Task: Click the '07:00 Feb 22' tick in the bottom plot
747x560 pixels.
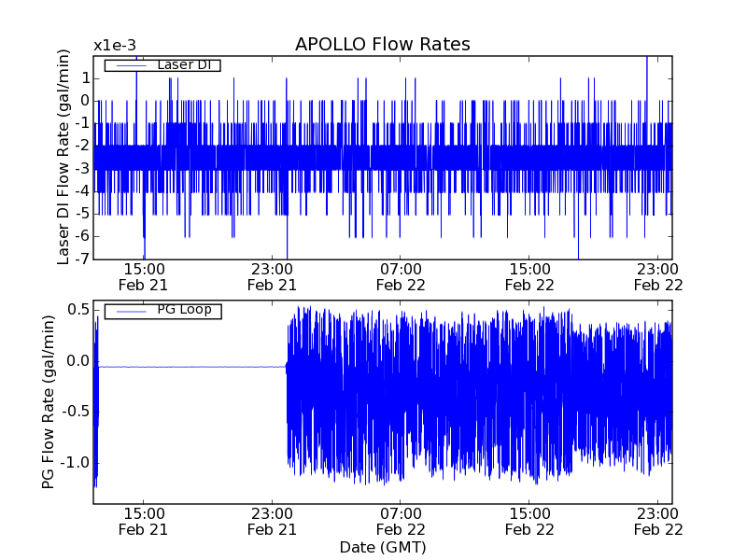Action: (x=401, y=521)
